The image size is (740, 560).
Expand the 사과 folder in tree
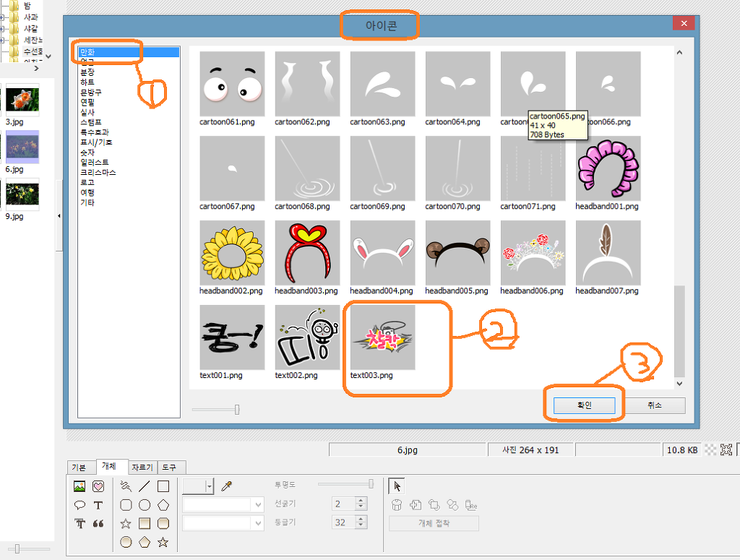tap(2, 17)
